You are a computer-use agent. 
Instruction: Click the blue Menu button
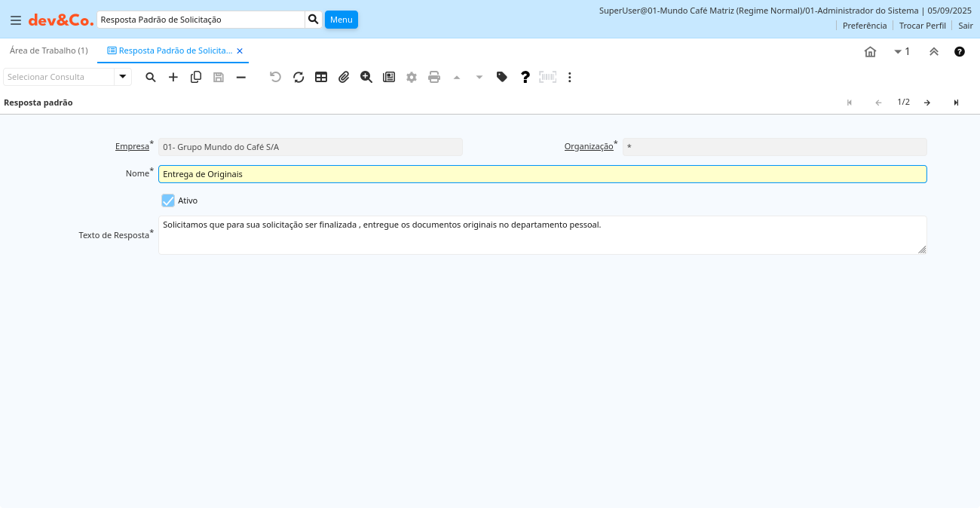[341, 20]
